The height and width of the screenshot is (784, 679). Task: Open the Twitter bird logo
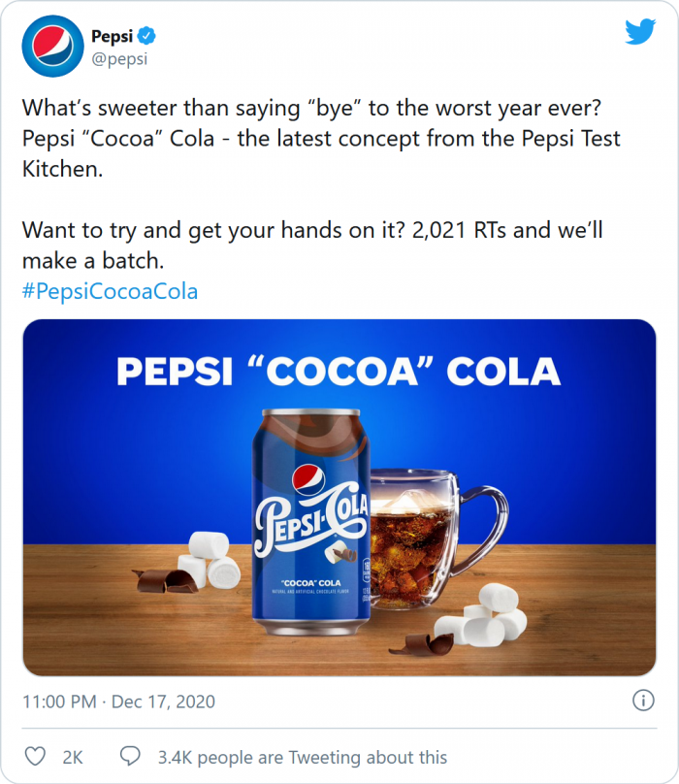pyautogui.click(x=640, y=32)
